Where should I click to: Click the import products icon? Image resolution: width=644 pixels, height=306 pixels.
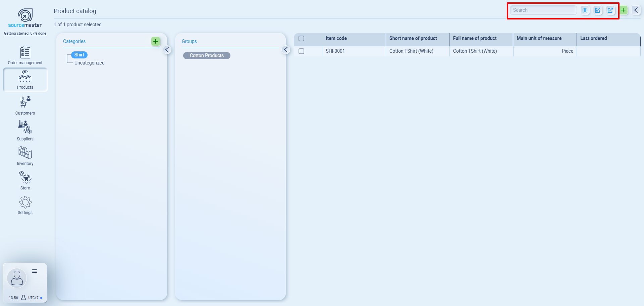click(x=598, y=10)
